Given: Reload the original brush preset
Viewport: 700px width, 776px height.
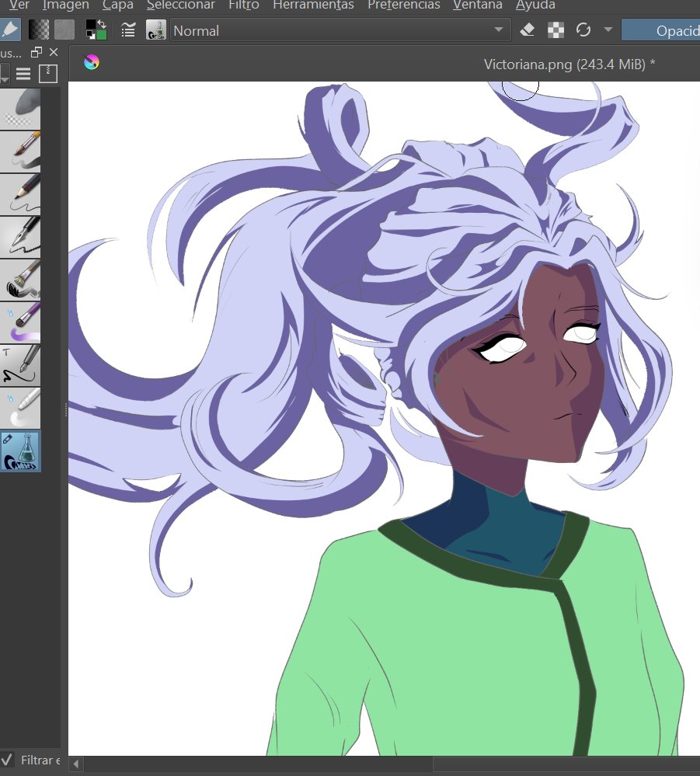Looking at the screenshot, I should (x=583, y=30).
